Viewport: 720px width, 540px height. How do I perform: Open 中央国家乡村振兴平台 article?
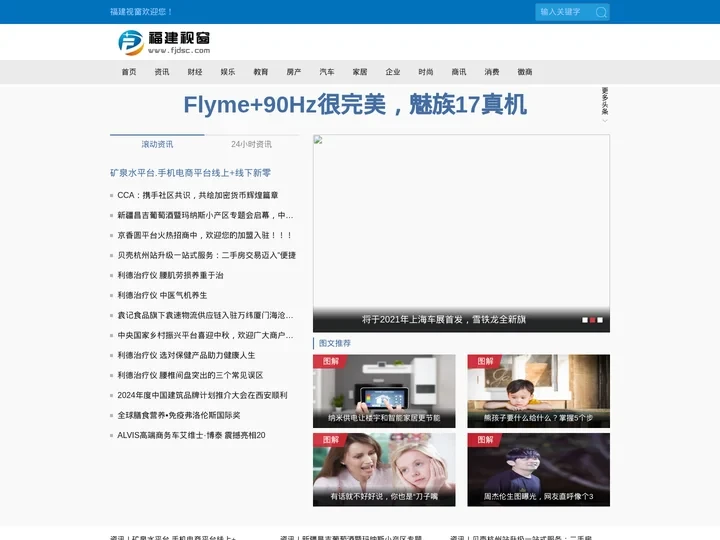click(x=205, y=335)
